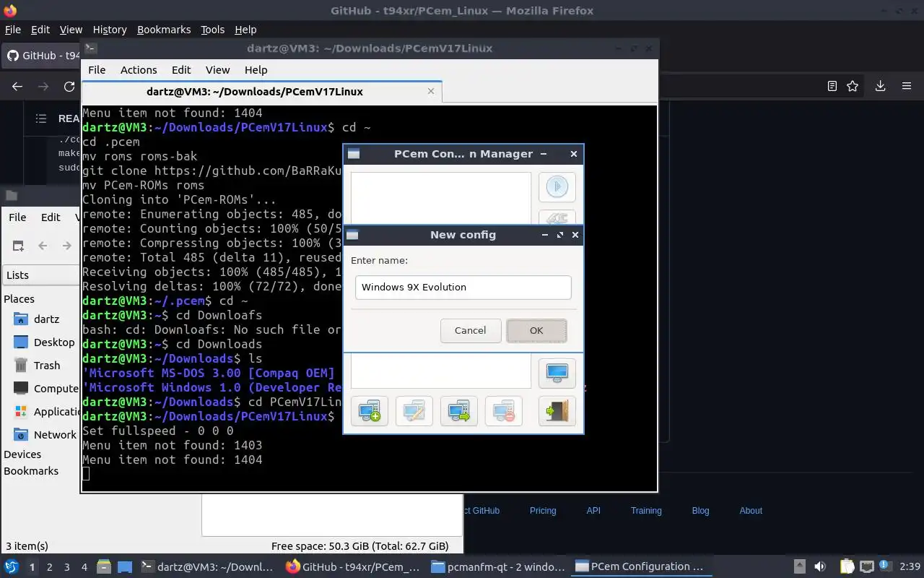Click the Devices header in sidebar
924x578 pixels.
tap(22, 454)
